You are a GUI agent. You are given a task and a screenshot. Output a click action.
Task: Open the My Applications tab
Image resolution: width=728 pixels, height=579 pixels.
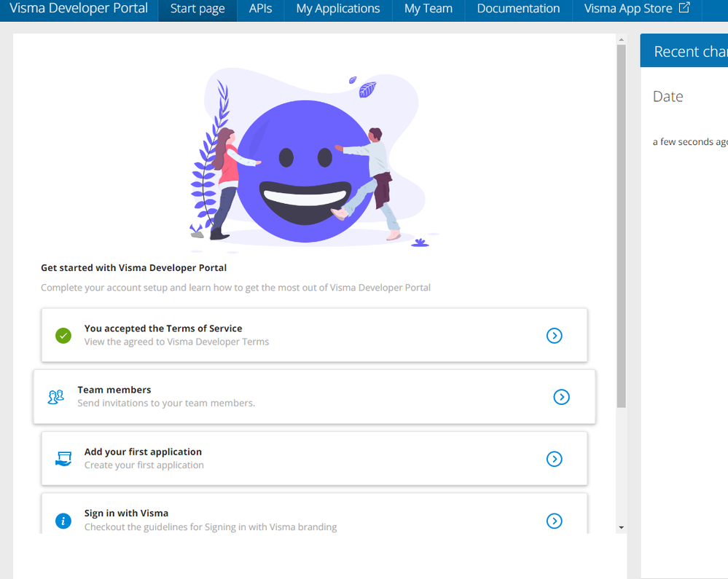point(337,9)
